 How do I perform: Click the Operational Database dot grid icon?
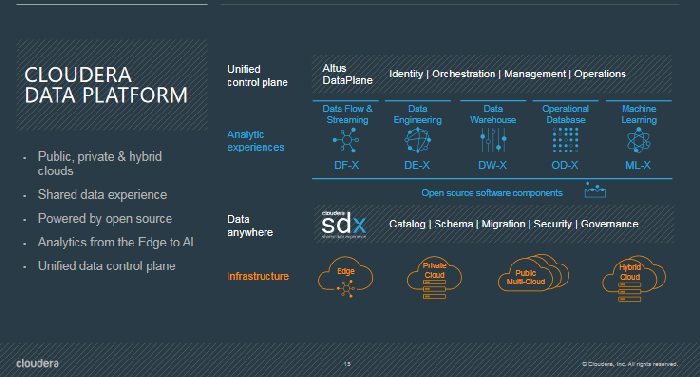point(565,140)
